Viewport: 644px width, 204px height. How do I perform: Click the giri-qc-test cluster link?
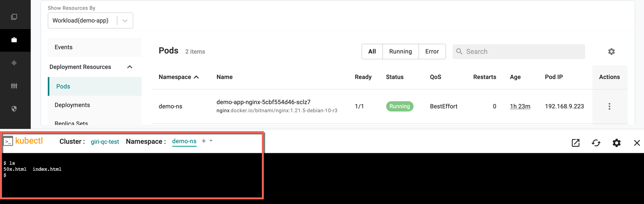click(x=105, y=142)
